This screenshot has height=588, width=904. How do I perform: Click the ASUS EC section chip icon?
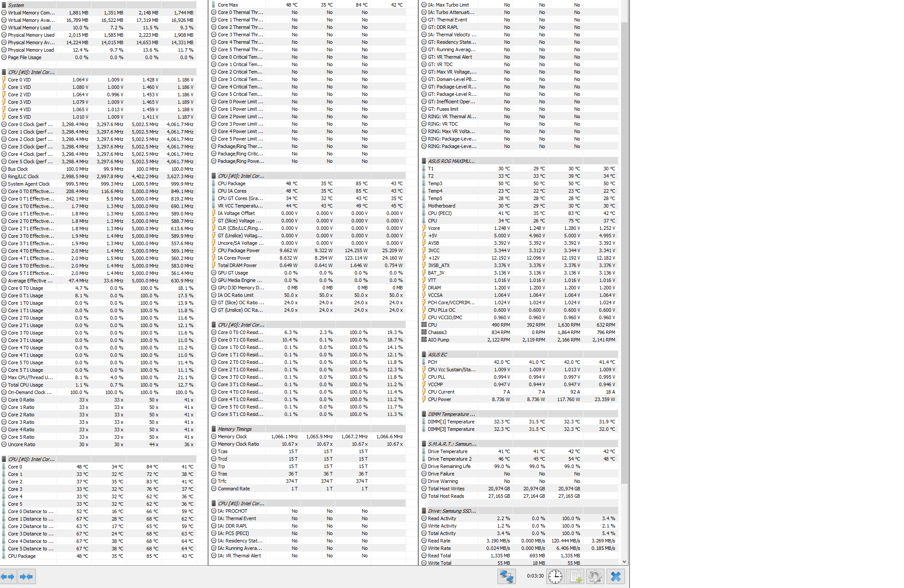click(x=424, y=355)
